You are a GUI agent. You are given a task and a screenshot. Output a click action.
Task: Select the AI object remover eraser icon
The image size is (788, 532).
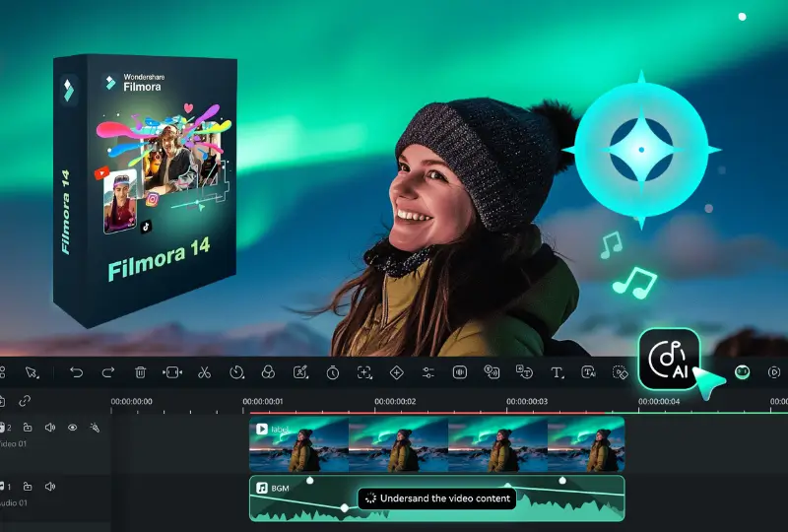pos(621,372)
